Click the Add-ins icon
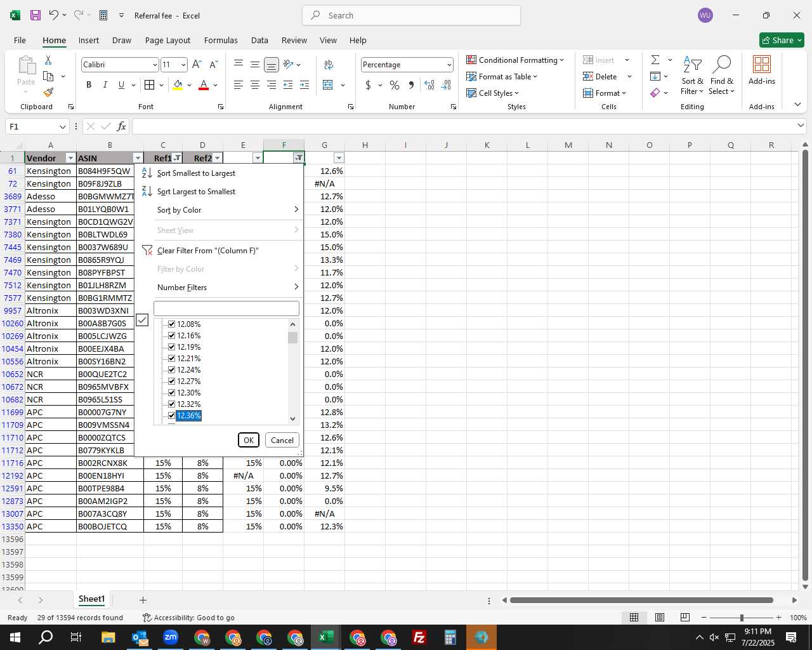Screen dimensions: 812x650 (762, 70)
